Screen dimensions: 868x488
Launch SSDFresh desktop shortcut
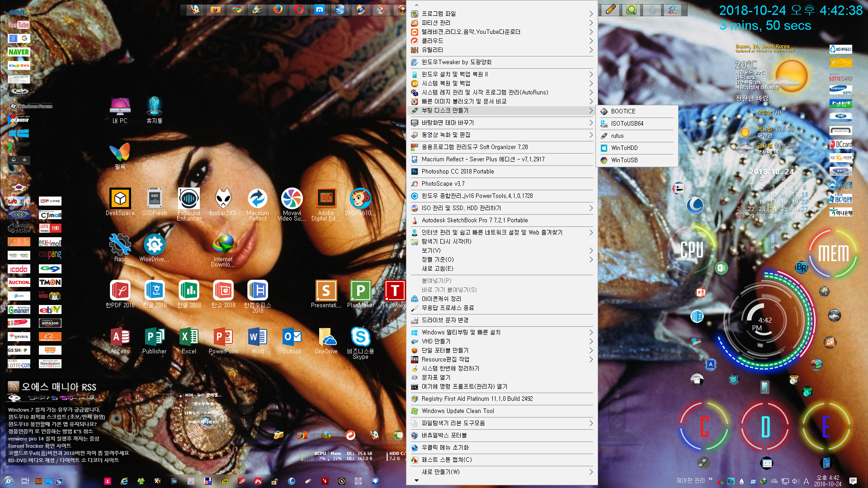[154, 202]
